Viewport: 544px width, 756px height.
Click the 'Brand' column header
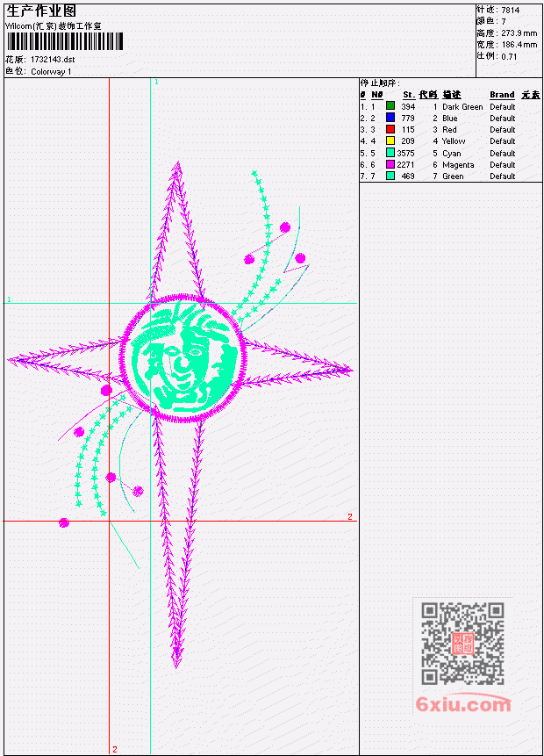click(x=502, y=95)
